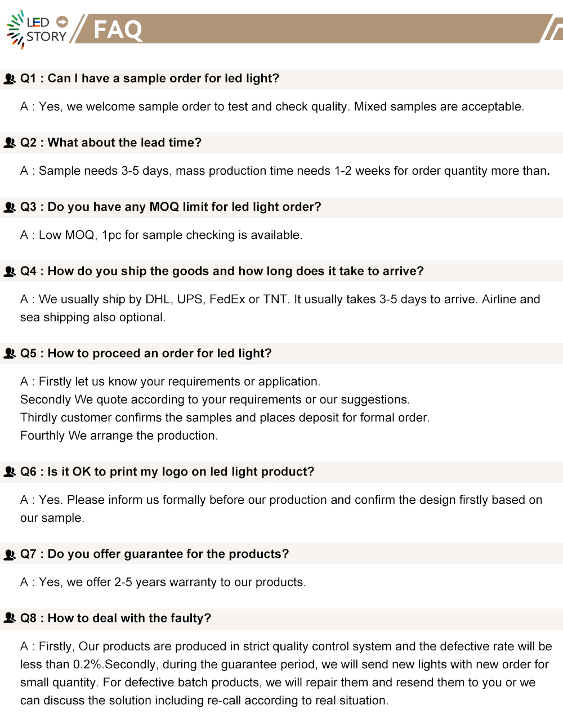
Task: Click the LED Story logo
Action: [x=37, y=29]
